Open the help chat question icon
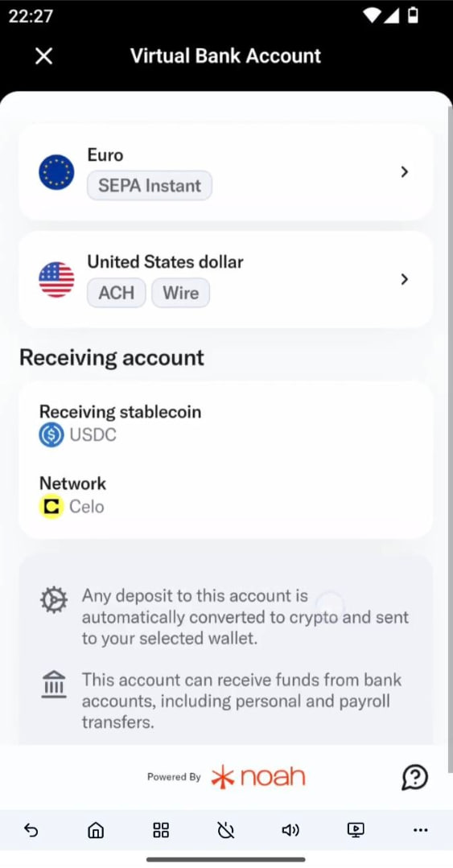The image size is (453, 868). [415, 776]
